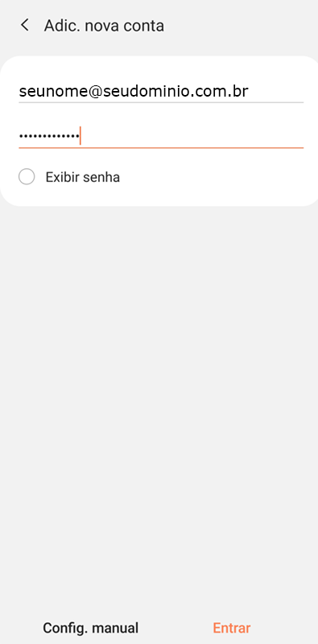The height and width of the screenshot is (644, 318).
Task: Place cursor after seudominio.com.br text
Action: pyautogui.click(x=250, y=91)
